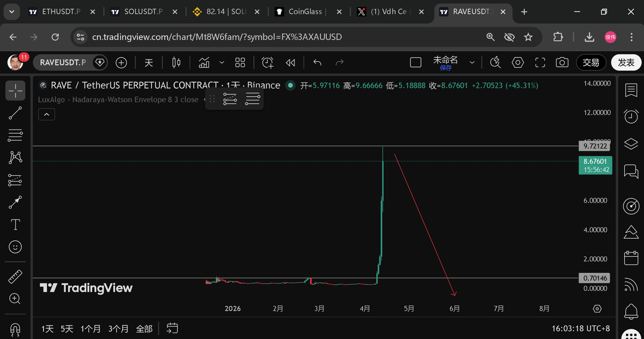
Task: Collapse the indicator legend with arrow
Action: [46, 114]
